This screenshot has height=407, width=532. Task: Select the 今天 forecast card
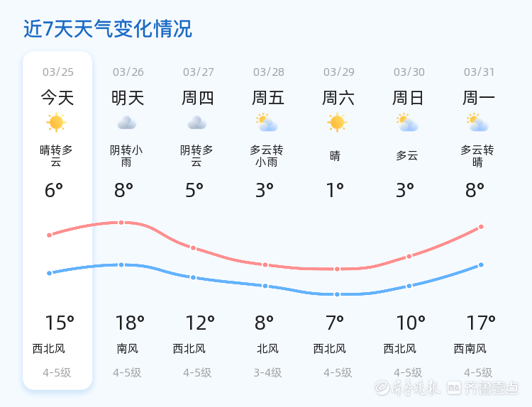[57, 221]
